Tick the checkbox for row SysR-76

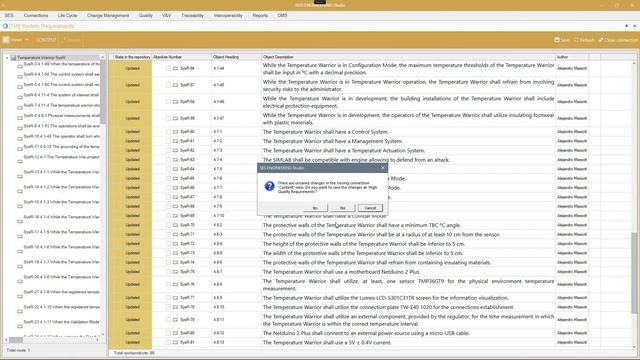[168, 284]
